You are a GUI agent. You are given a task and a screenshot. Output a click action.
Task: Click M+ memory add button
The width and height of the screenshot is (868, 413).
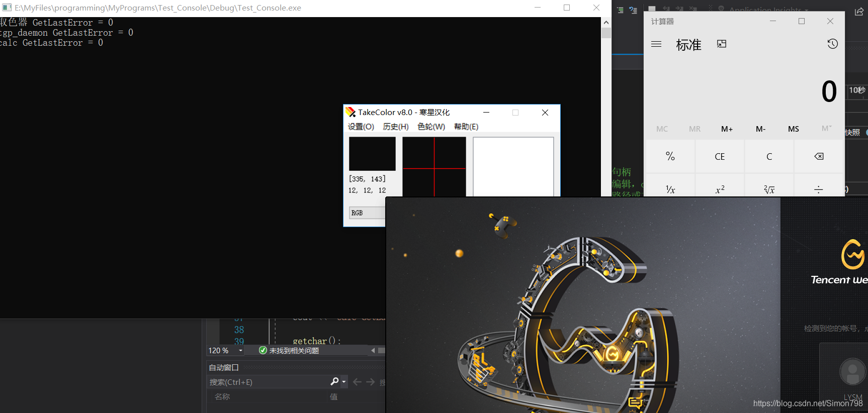click(727, 129)
